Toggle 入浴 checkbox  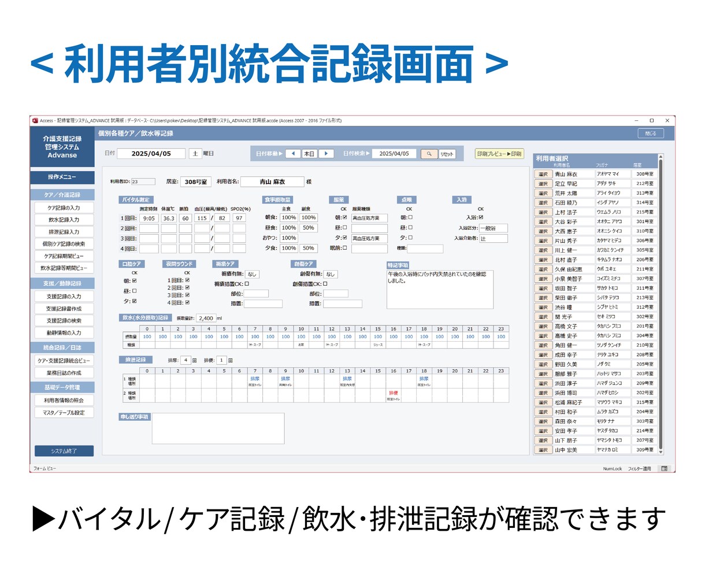tap(481, 217)
